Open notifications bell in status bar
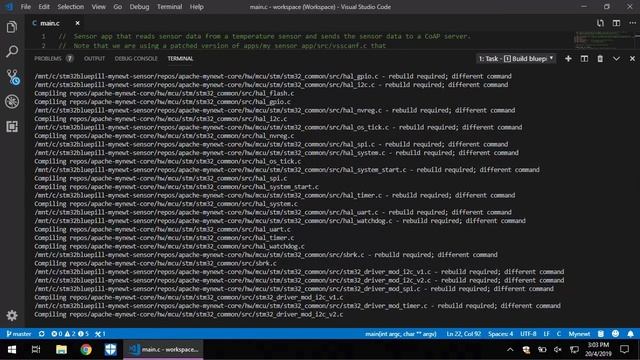 [x=631, y=333]
